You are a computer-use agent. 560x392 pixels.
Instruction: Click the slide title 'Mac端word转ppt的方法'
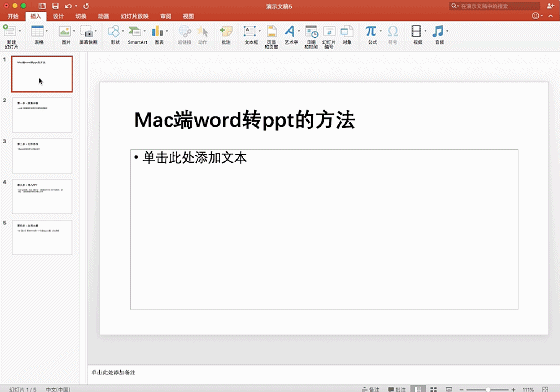244,120
